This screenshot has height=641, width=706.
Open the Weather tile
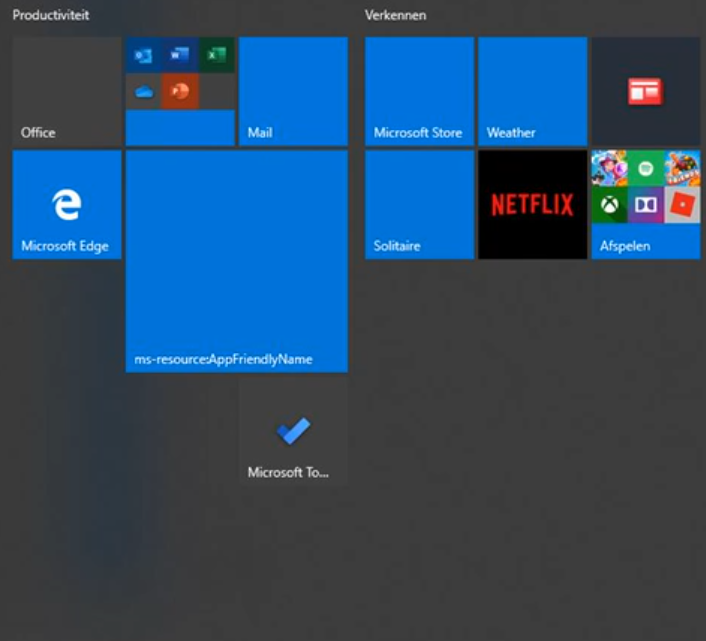pos(533,91)
